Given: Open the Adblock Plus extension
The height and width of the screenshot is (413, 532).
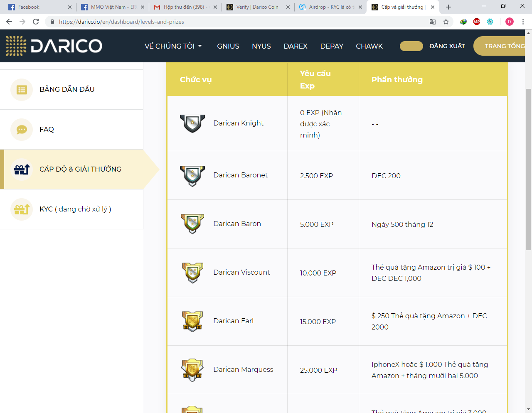Looking at the screenshot, I should pyautogui.click(x=477, y=22).
